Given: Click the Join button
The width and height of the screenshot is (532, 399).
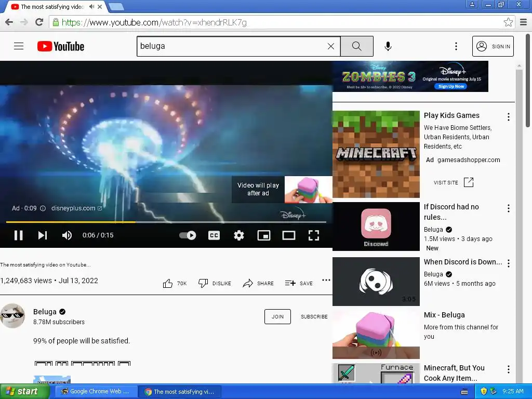Looking at the screenshot, I should [x=277, y=316].
